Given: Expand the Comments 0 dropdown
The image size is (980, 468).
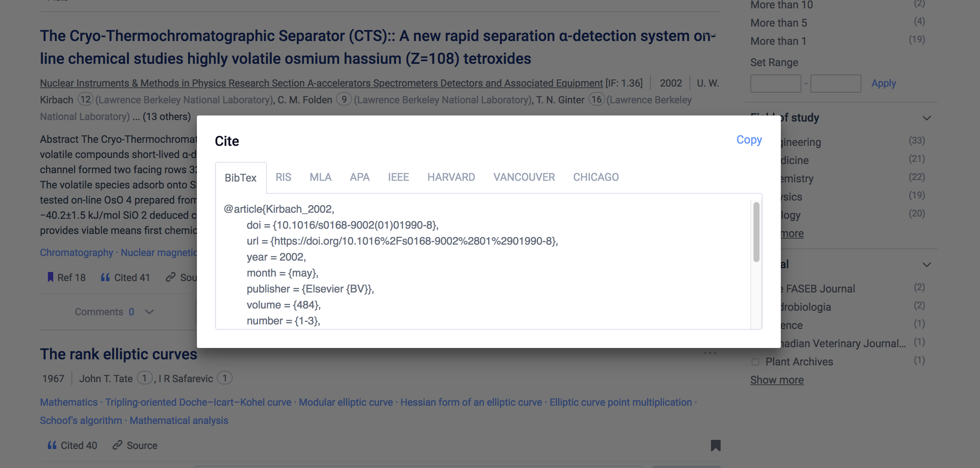Looking at the screenshot, I should 149,312.
